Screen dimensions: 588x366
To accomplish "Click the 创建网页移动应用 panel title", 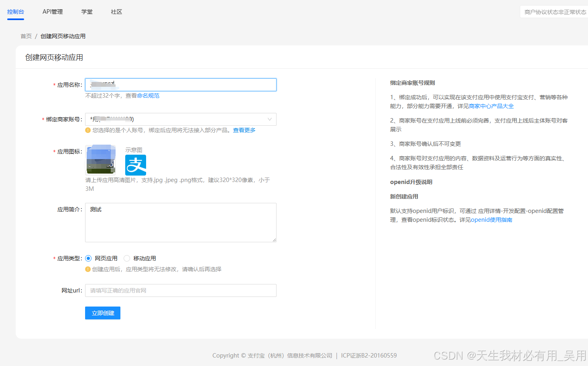I will click(x=54, y=57).
